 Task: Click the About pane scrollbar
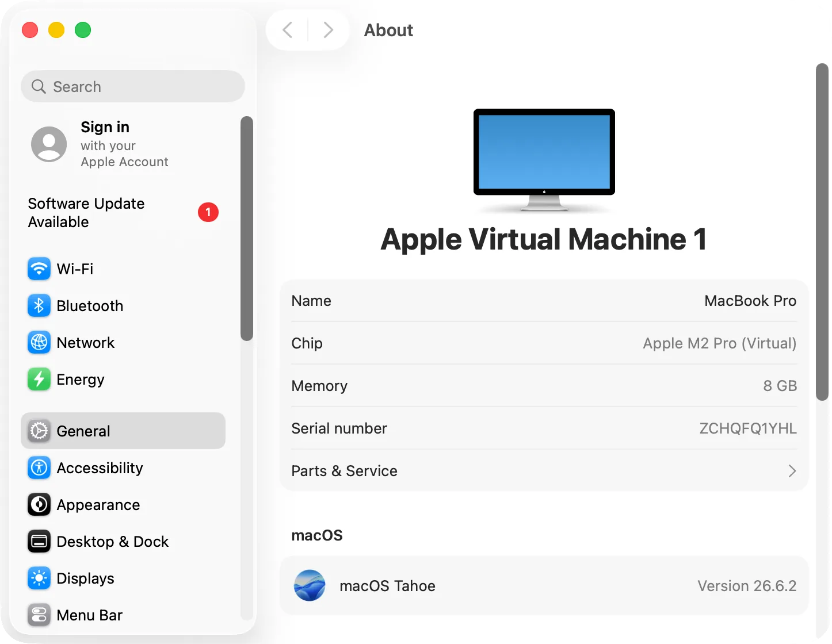click(822, 232)
